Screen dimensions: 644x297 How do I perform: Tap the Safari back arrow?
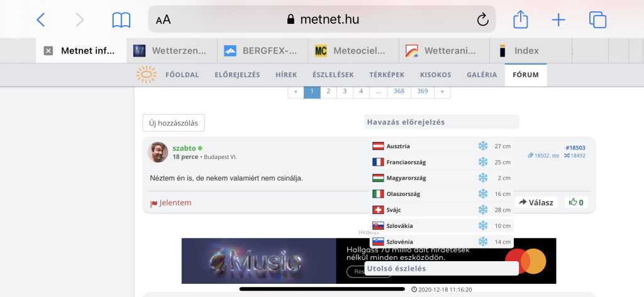coord(41,20)
